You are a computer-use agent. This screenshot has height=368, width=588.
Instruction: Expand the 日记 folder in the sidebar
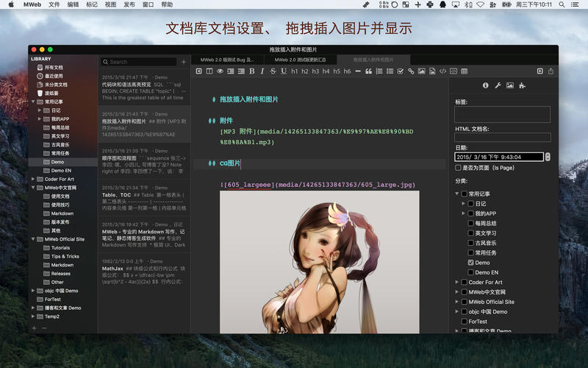[x=40, y=110]
